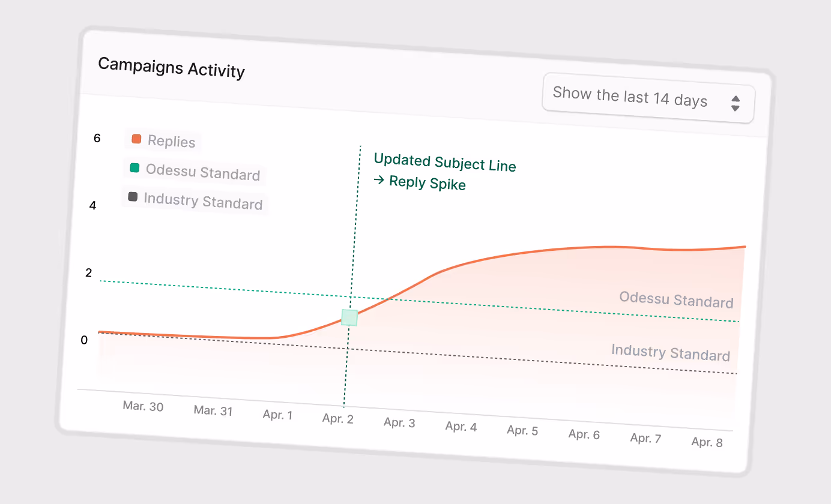Expand the time range selector menu

[x=648, y=100]
